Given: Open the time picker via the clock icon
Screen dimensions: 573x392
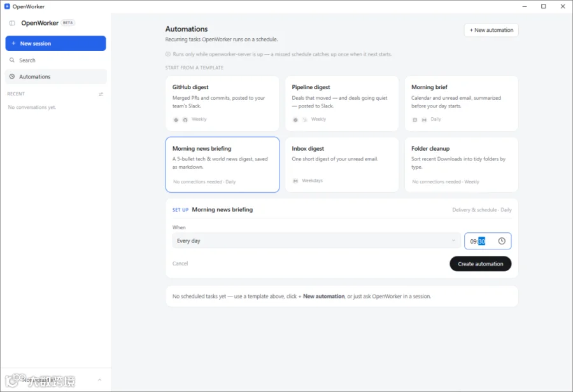Looking at the screenshot, I should 502,241.
